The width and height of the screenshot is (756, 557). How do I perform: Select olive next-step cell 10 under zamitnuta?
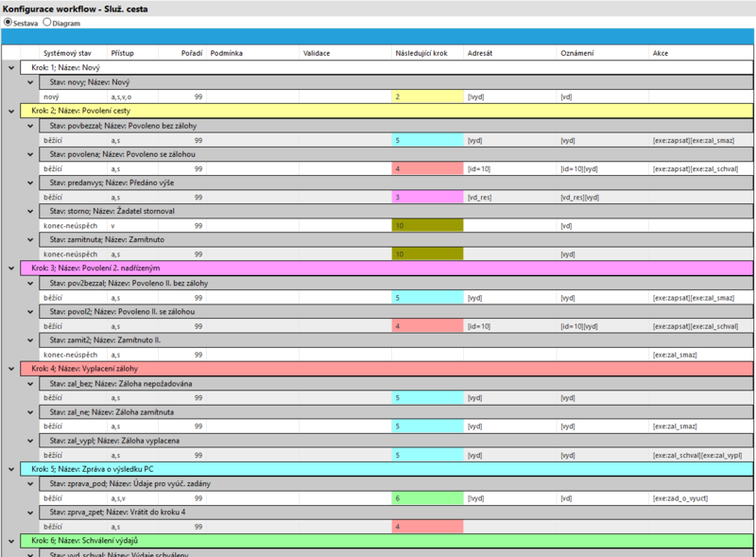click(428, 253)
